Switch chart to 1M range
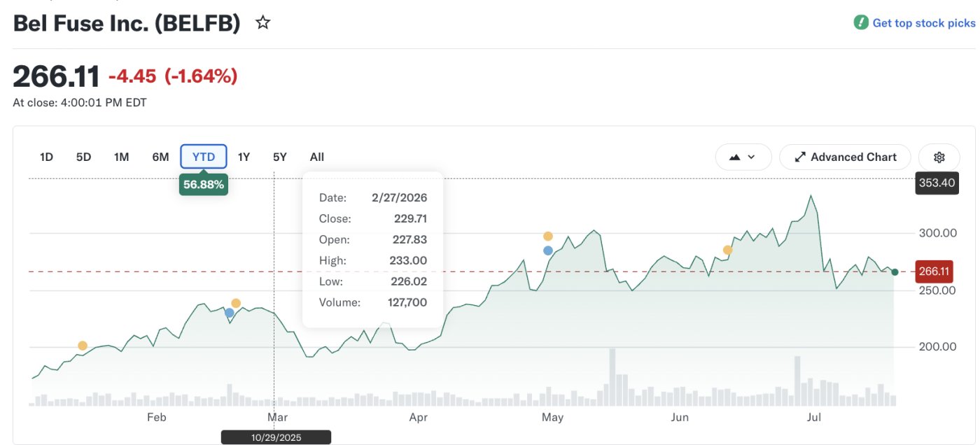Screen dimensions: 980x445 click(121, 157)
